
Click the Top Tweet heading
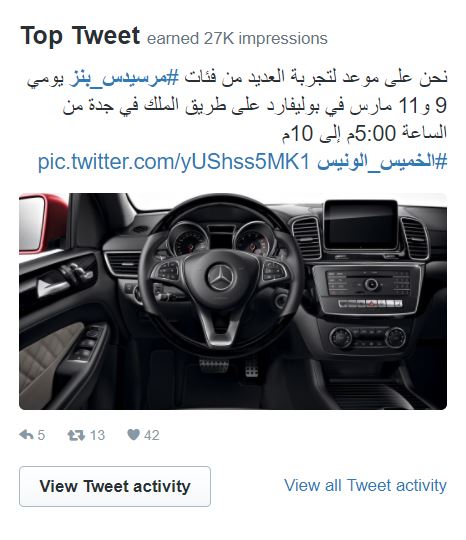(80, 35)
